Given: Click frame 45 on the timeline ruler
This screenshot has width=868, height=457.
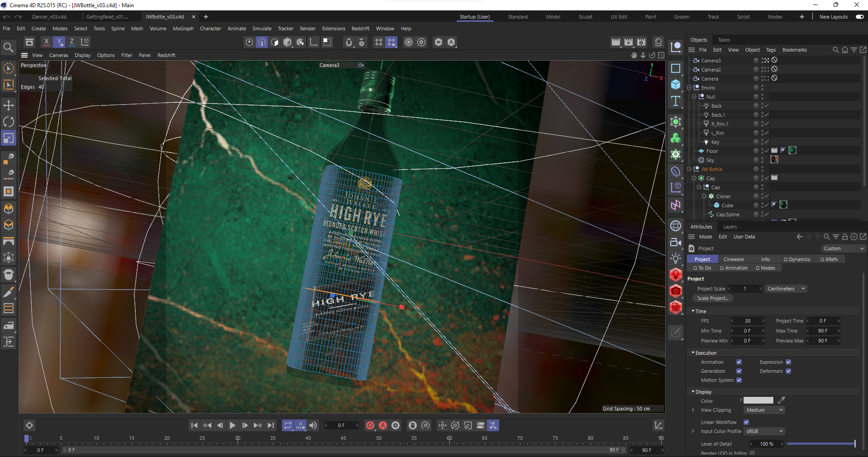Looking at the screenshot, I should [x=343, y=438].
